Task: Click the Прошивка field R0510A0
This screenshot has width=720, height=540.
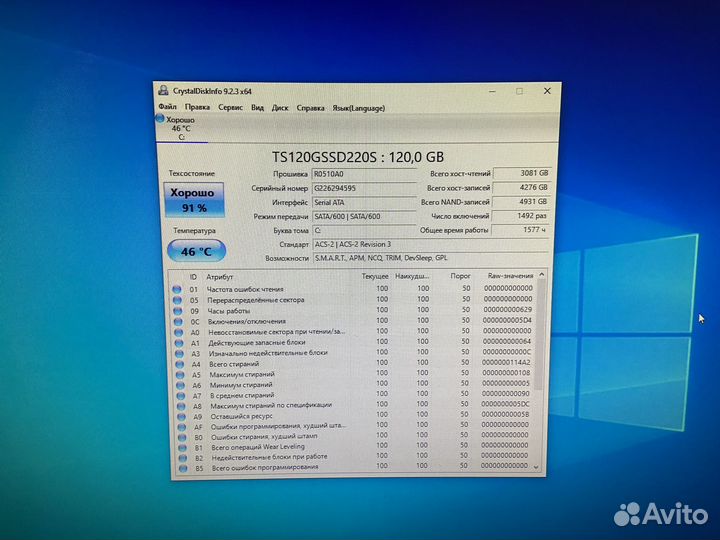Action: (364, 174)
